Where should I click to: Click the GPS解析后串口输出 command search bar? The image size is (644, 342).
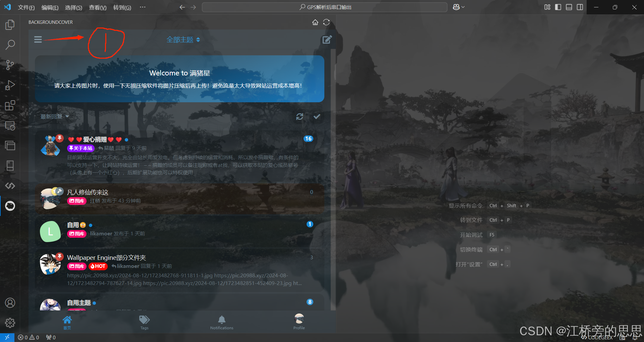325,7
